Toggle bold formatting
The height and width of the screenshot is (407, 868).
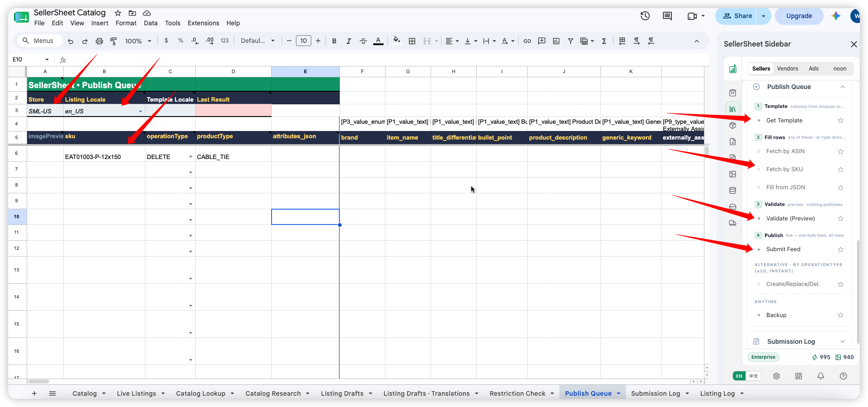[x=334, y=41]
